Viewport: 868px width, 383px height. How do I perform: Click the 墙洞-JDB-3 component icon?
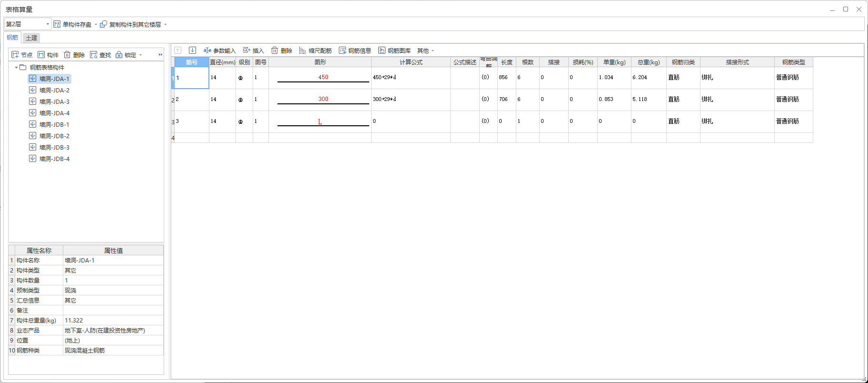pos(32,147)
